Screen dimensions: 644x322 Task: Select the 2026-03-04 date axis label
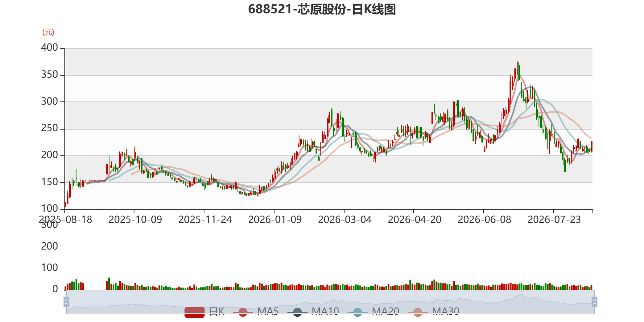(345, 220)
